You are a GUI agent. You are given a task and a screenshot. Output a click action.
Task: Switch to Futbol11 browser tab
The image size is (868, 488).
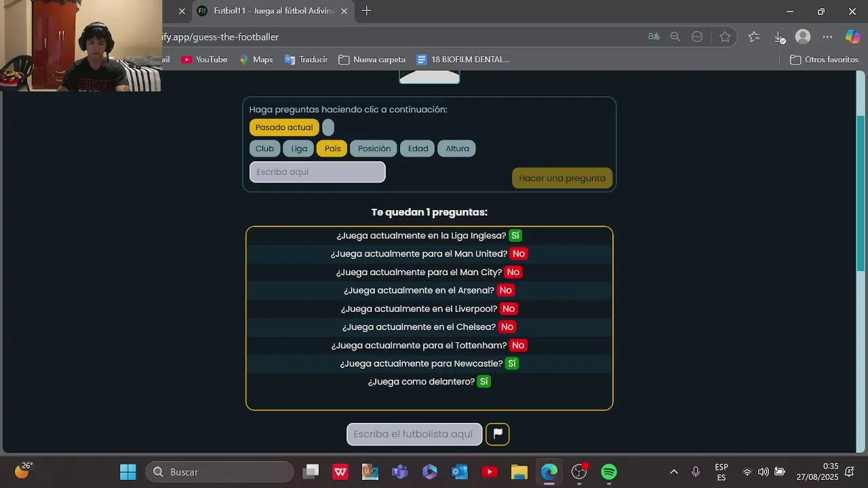[273, 12]
